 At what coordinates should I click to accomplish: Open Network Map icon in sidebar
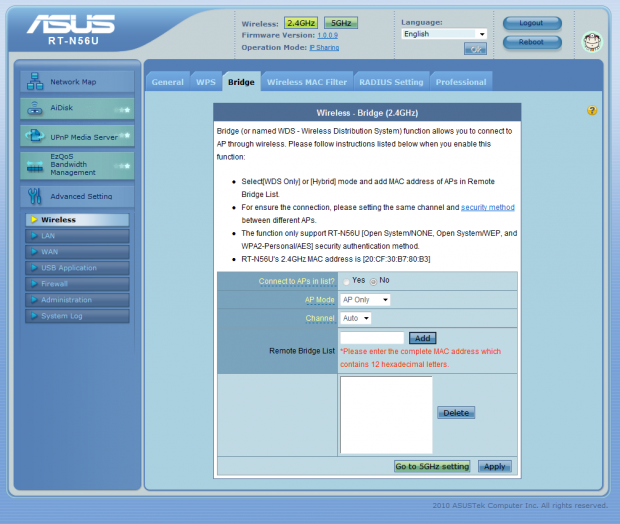(x=35, y=81)
